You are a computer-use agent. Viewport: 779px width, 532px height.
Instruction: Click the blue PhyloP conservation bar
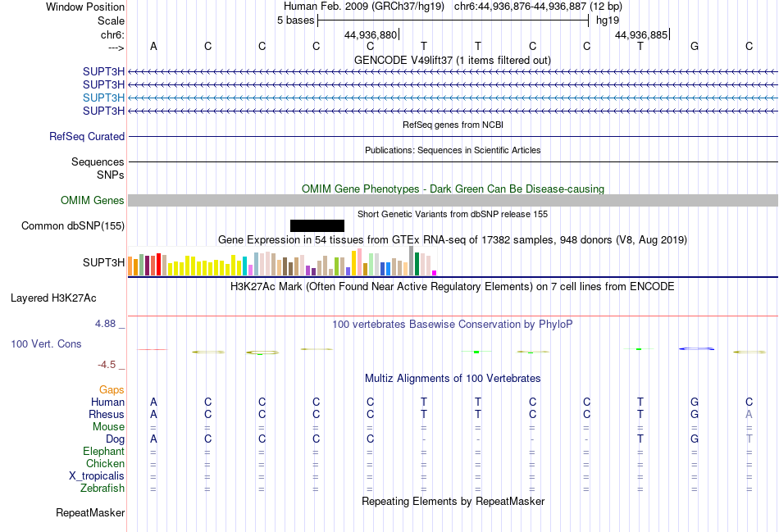point(696,348)
